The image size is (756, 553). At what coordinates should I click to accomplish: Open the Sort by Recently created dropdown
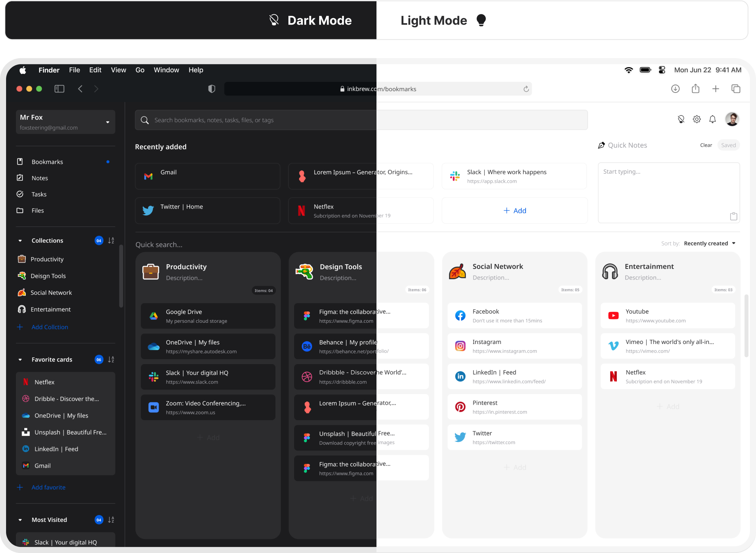709,244
